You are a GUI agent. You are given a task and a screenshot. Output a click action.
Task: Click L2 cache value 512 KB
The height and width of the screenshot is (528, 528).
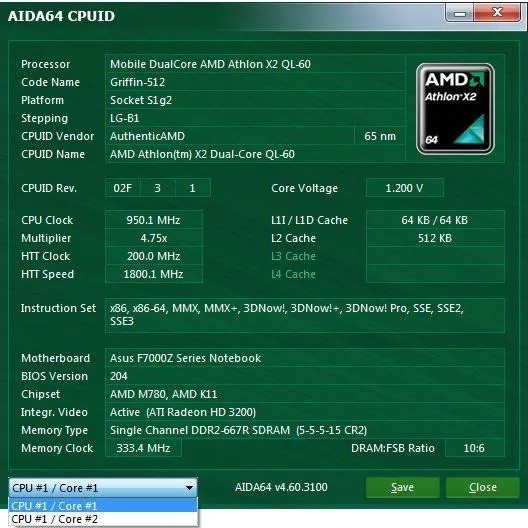[x=435, y=238]
